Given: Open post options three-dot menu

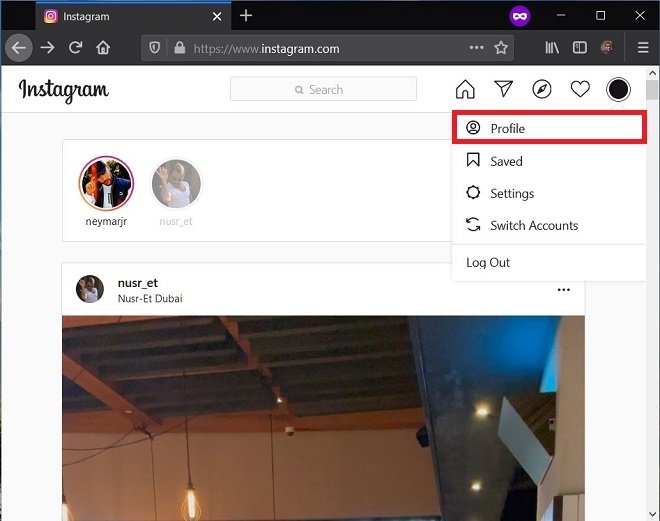Looking at the screenshot, I should pos(564,290).
